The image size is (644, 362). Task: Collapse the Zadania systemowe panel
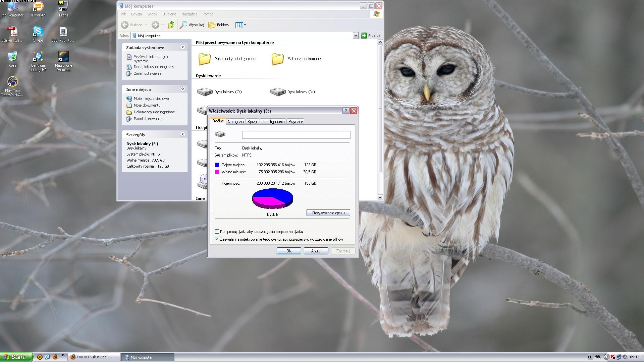[x=182, y=47]
